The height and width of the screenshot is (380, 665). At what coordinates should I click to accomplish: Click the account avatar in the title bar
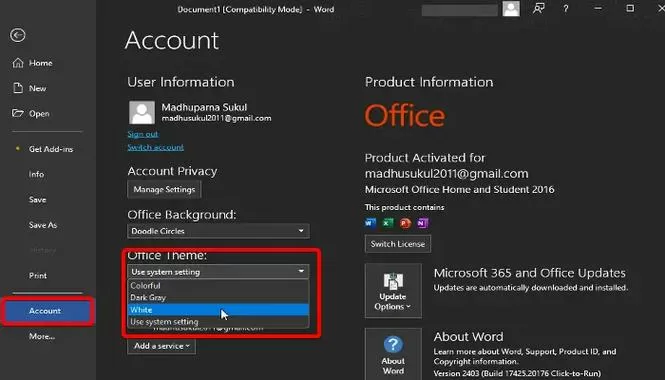(x=511, y=9)
